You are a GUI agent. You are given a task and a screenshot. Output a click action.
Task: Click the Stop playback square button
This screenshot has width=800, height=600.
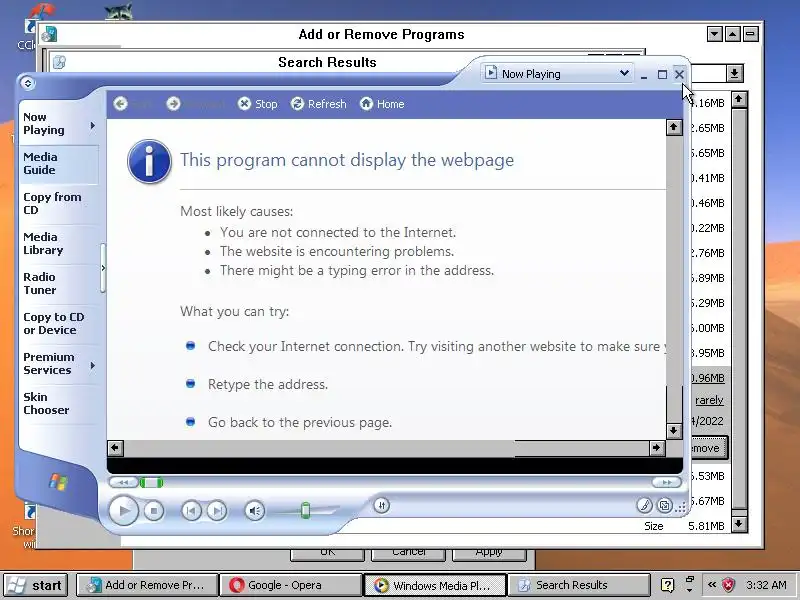(154, 510)
